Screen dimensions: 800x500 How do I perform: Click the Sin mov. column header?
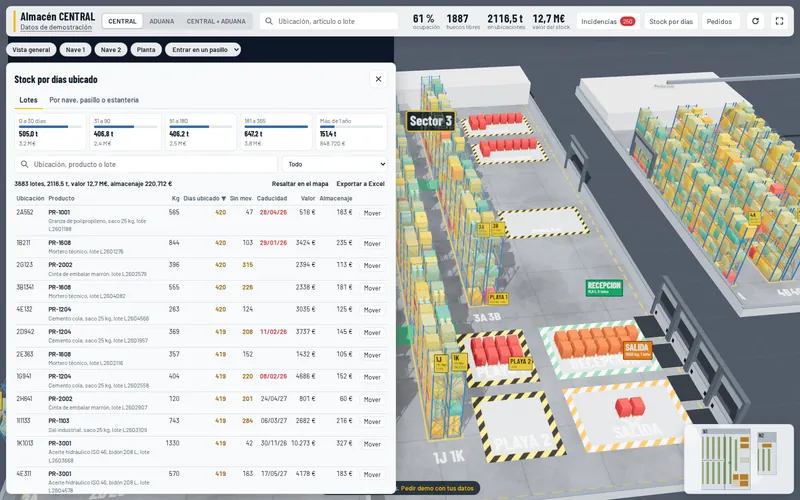click(x=241, y=198)
